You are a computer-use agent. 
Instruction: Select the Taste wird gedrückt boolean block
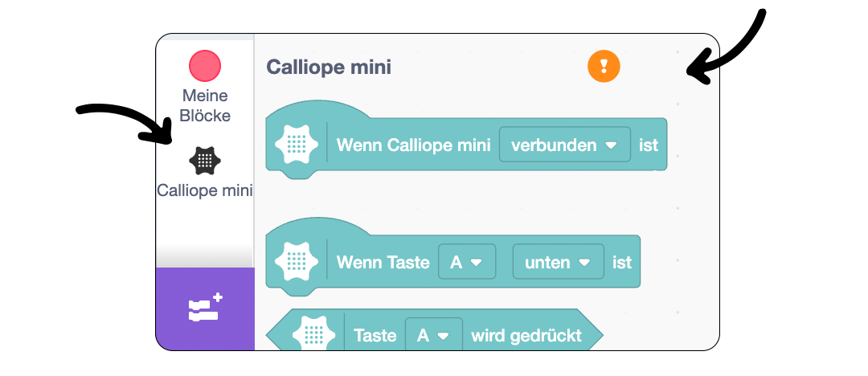435,330
